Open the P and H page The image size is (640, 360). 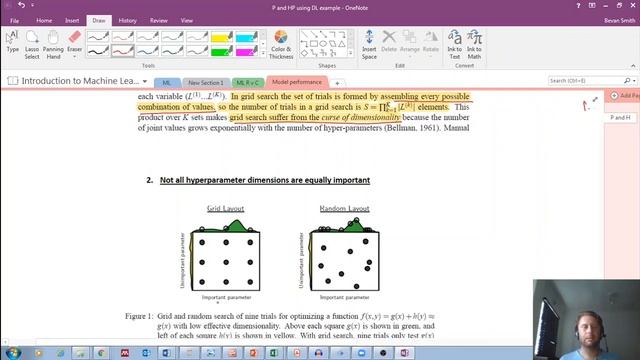[620, 117]
